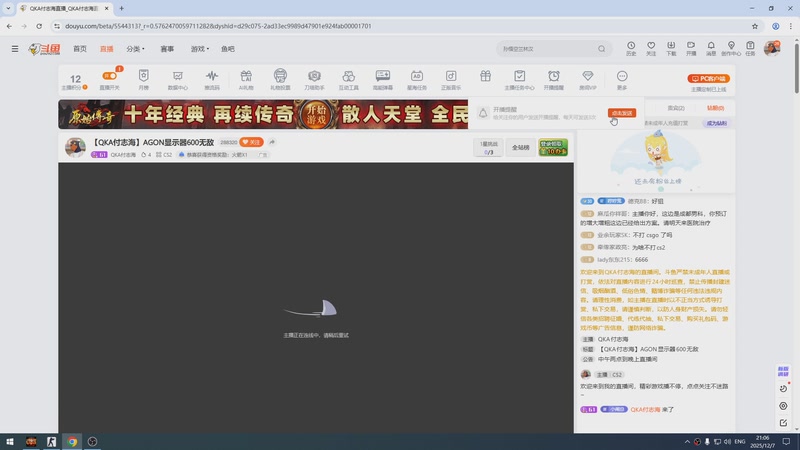This screenshot has height=450, width=800.
Task: Click the 开播 start-streaming icon
Action: pyautogui.click(x=691, y=48)
